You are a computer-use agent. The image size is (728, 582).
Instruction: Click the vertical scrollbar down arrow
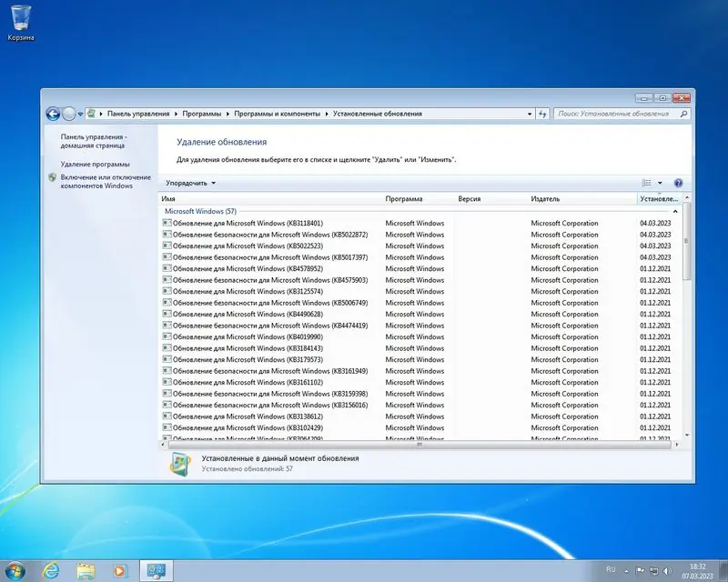pyautogui.click(x=687, y=436)
